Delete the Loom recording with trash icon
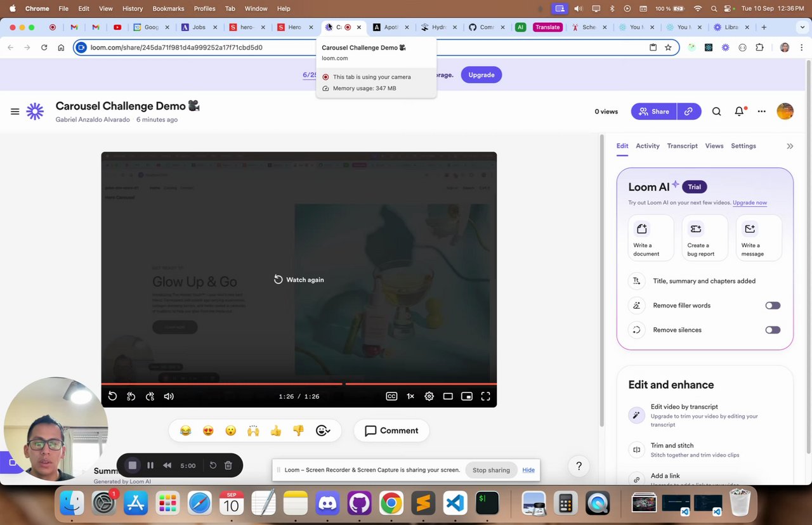The image size is (812, 525). point(228,465)
